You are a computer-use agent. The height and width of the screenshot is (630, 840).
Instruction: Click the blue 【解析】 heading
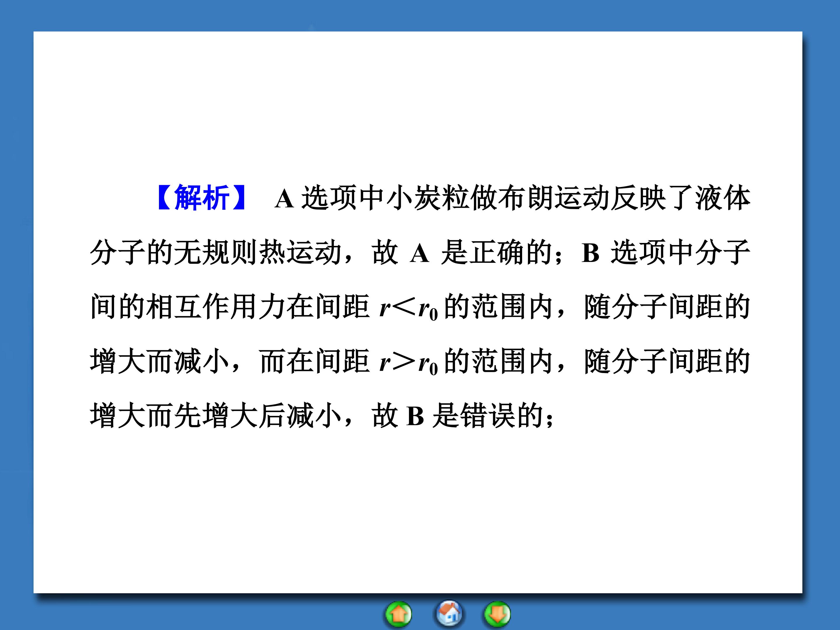click(x=202, y=198)
